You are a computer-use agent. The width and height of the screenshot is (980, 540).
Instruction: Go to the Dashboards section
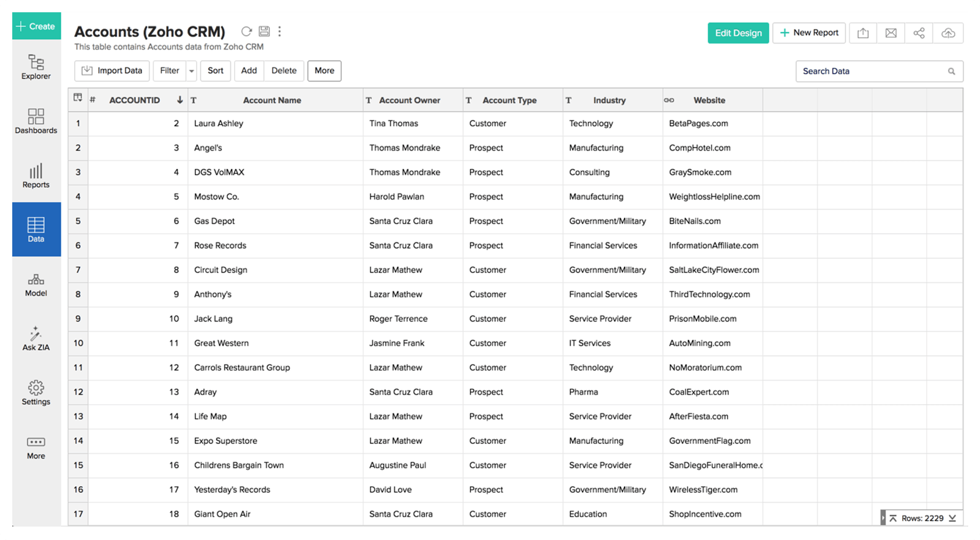(36, 121)
